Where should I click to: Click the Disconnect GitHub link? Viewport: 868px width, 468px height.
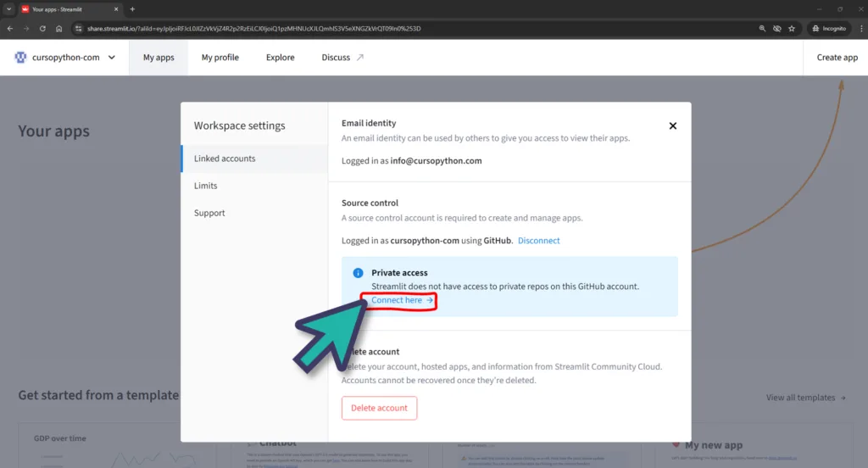pyautogui.click(x=538, y=241)
